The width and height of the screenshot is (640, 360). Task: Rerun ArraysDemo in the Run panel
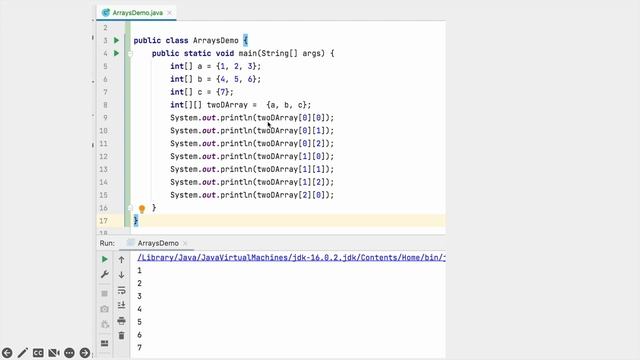[x=104, y=259]
